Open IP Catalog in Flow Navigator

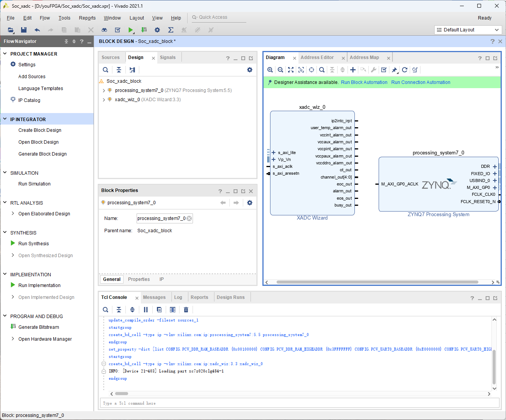point(29,100)
